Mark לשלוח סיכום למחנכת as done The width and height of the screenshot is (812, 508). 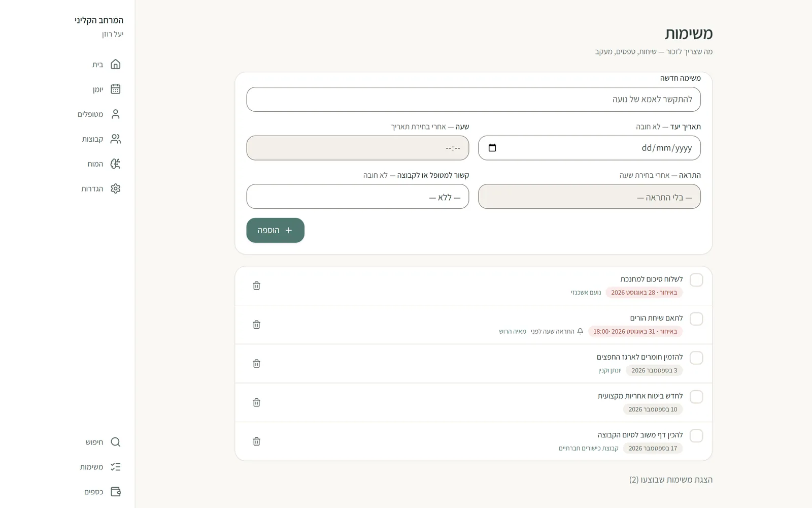coord(696,280)
